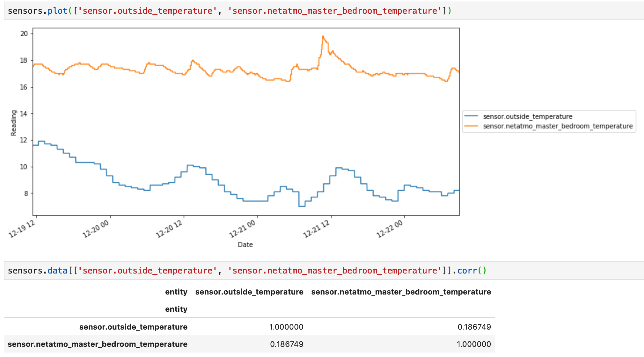Click the sensor.outside_temperature row label
644x357 pixels.
[x=133, y=327]
